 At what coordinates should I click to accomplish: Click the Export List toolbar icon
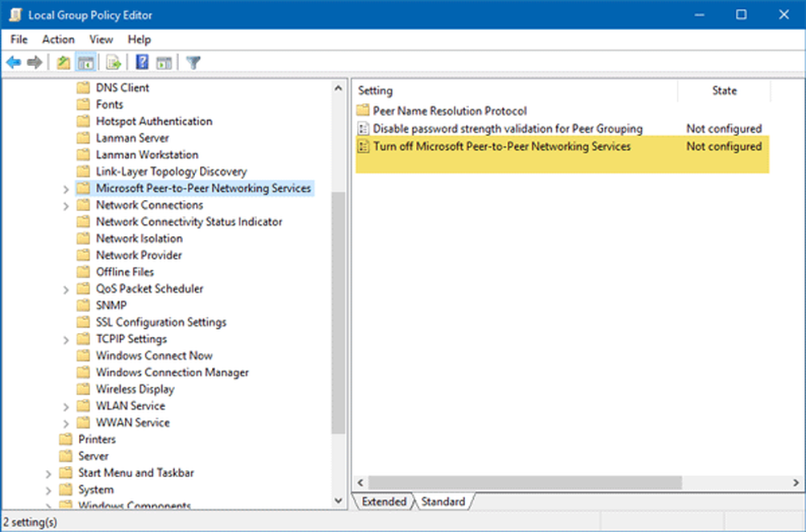click(114, 63)
